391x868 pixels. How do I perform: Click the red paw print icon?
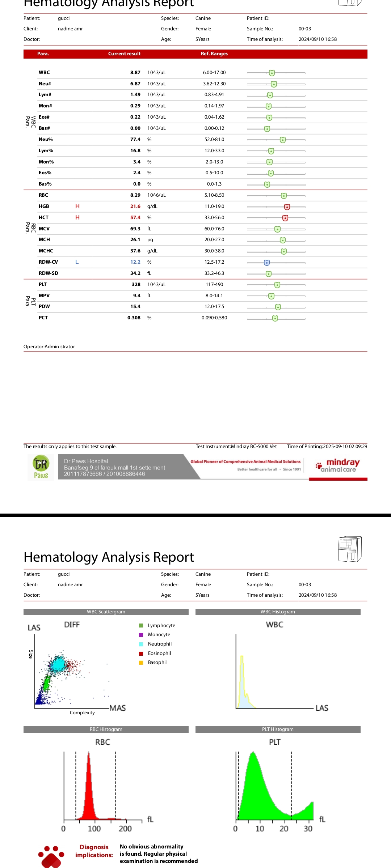51,856
